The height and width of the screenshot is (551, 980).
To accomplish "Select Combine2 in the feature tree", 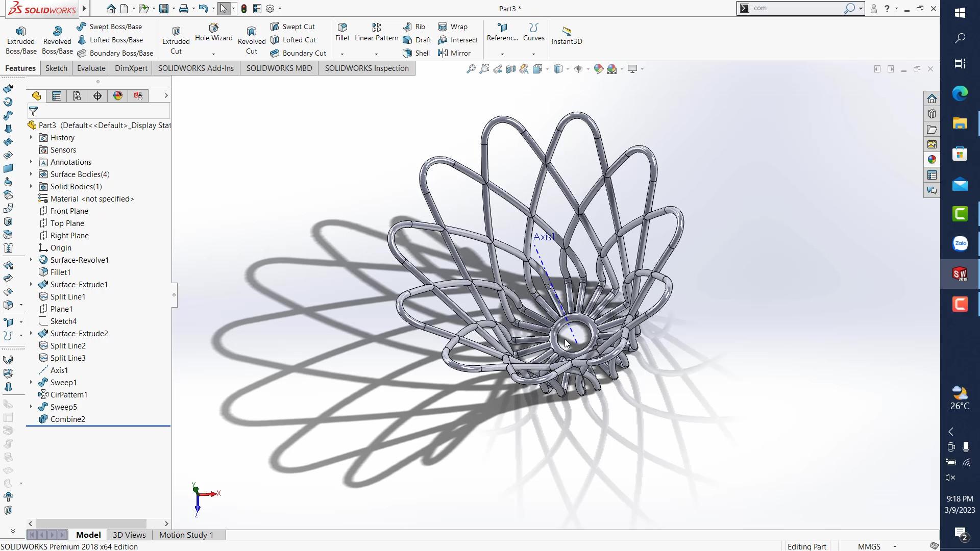I will click(x=67, y=419).
